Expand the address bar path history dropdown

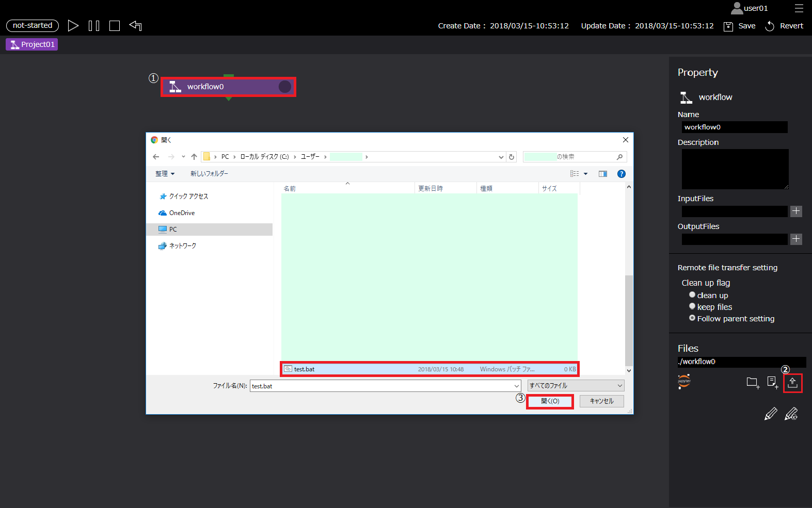tap(501, 157)
